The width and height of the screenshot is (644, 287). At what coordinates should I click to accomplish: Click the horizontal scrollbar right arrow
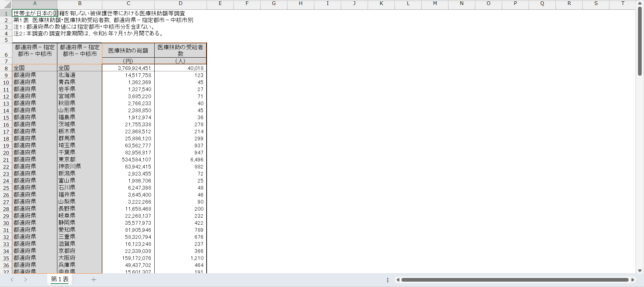(x=633, y=280)
